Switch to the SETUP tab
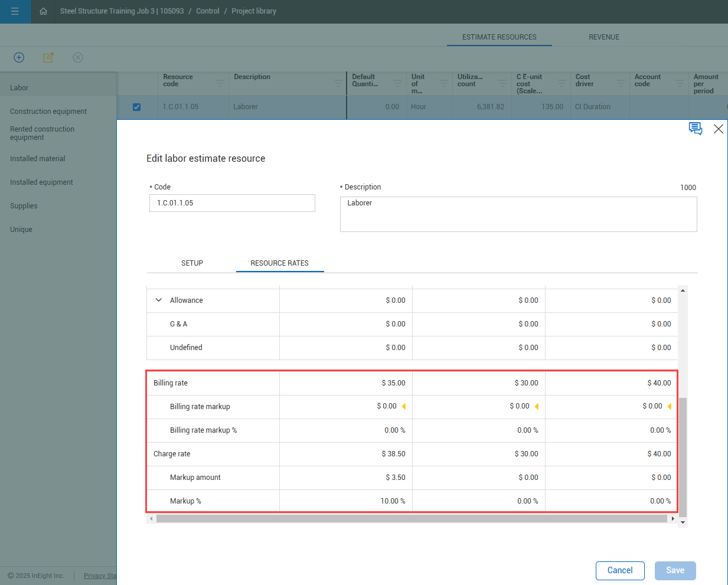 [192, 263]
